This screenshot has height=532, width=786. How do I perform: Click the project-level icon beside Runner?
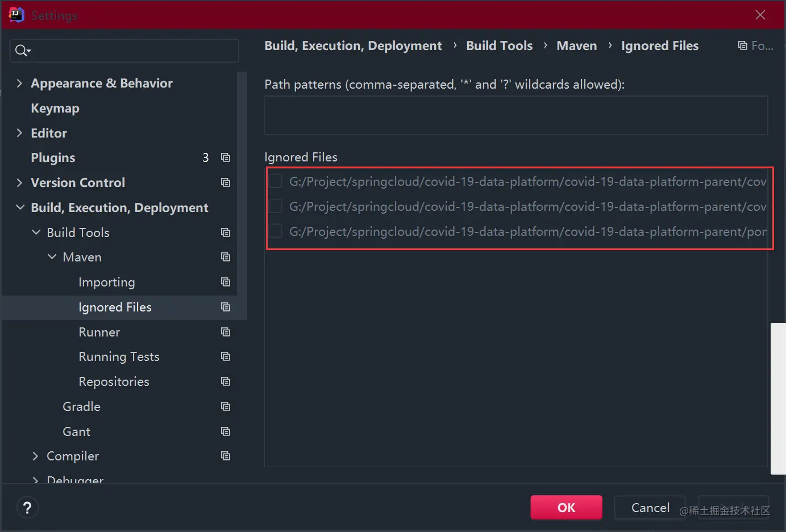226,332
